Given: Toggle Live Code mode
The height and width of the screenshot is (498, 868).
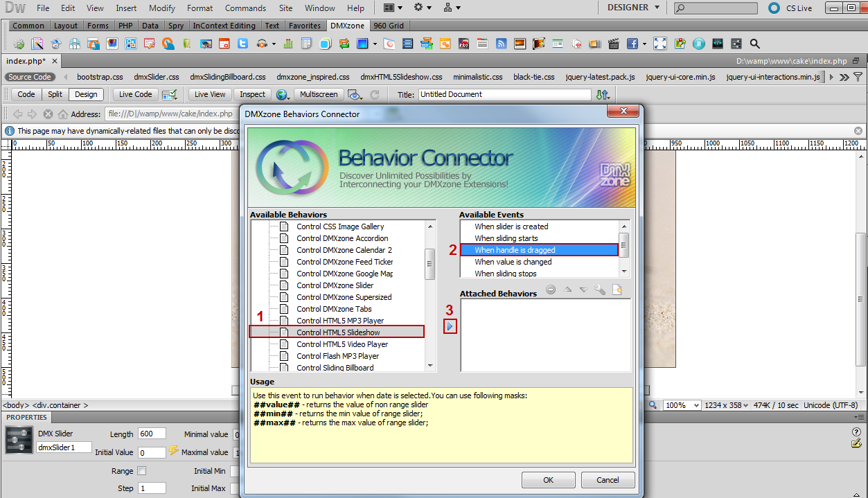Looking at the screenshot, I should click(135, 94).
